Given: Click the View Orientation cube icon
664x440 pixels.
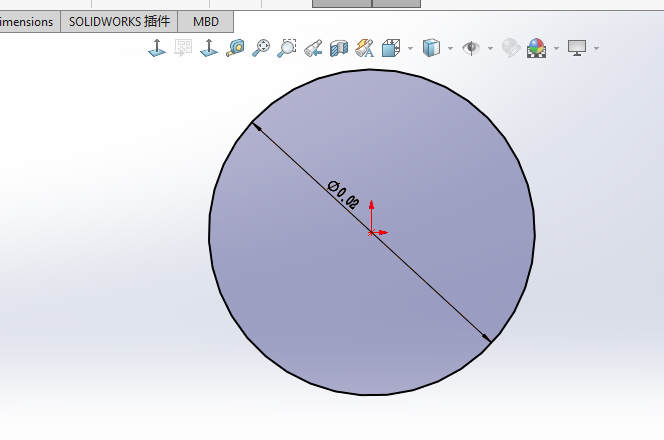Looking at the screenshot, I should [x=391, y=48].
